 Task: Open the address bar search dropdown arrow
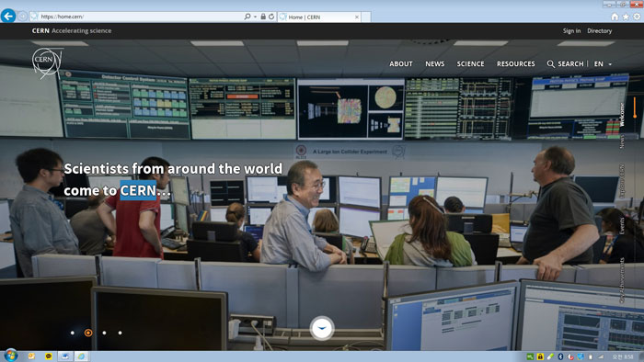pyautogui.click(x=255, y=17)
